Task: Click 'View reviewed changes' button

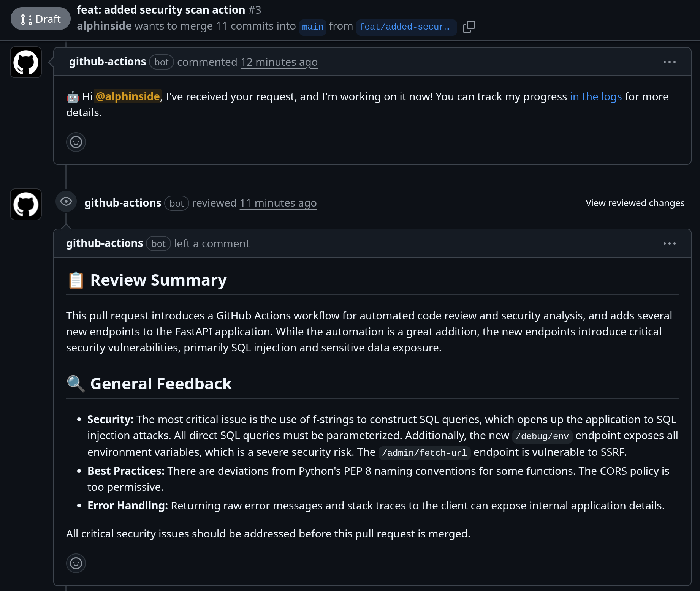Action: 635,203
